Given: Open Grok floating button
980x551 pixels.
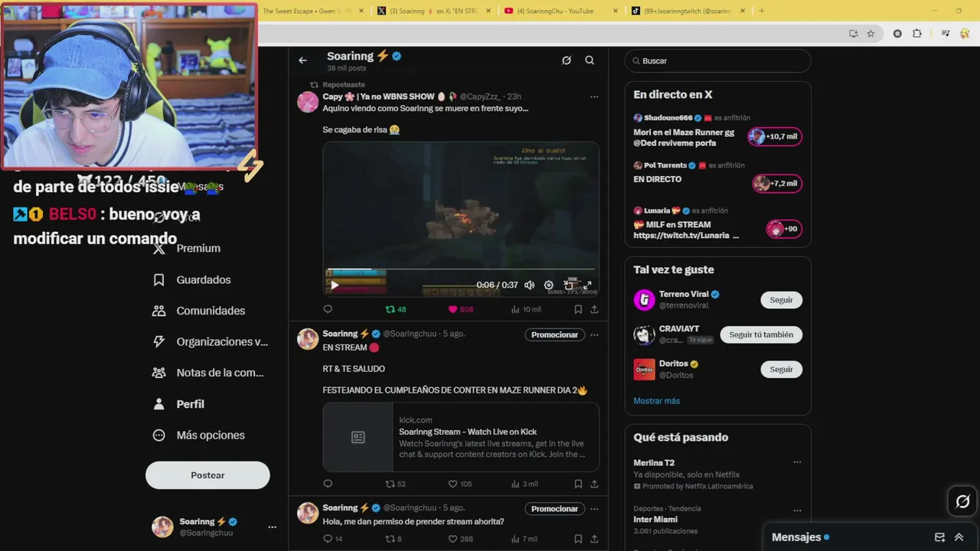Looking at the screenshot, I should pos(962,501).
